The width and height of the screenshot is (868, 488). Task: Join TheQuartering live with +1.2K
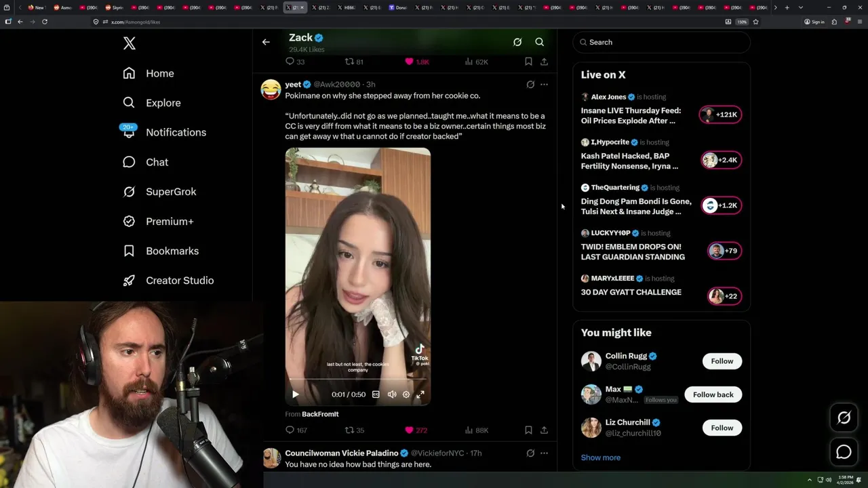pyautogui.click(x=721, y=205)
